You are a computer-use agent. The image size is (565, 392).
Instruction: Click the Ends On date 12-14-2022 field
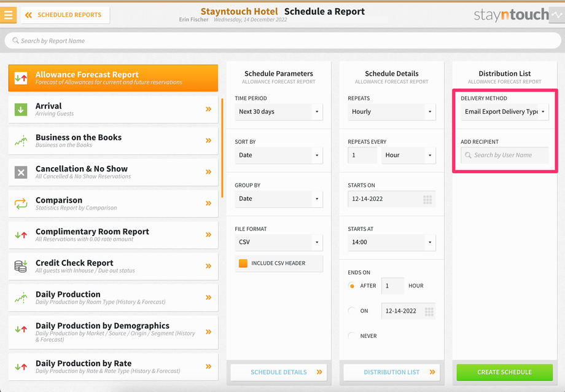[x=408, y=311]
